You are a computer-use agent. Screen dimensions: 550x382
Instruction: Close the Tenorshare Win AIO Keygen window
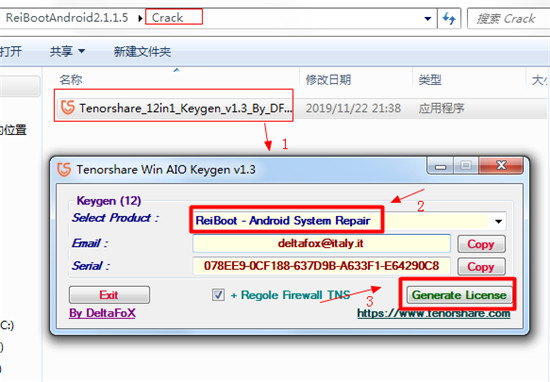click(501, 165)
